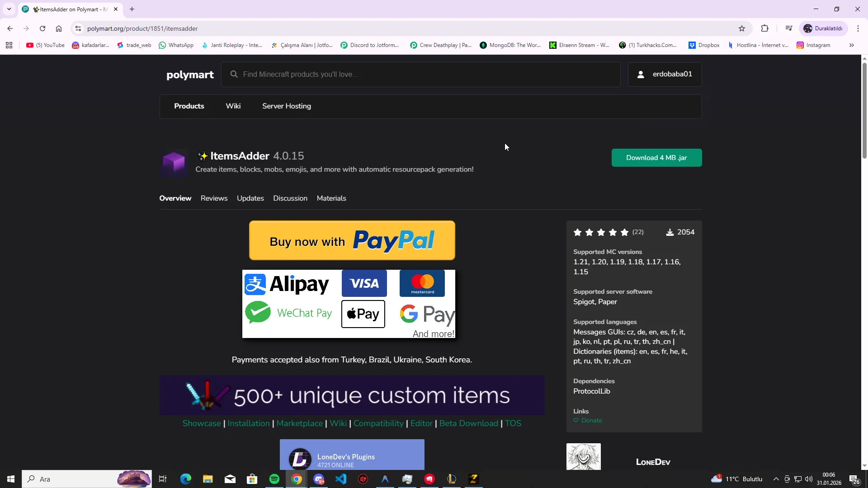Click the browser forward arrow
Viewport: 868px width, 488px height.
coord(26,28)
